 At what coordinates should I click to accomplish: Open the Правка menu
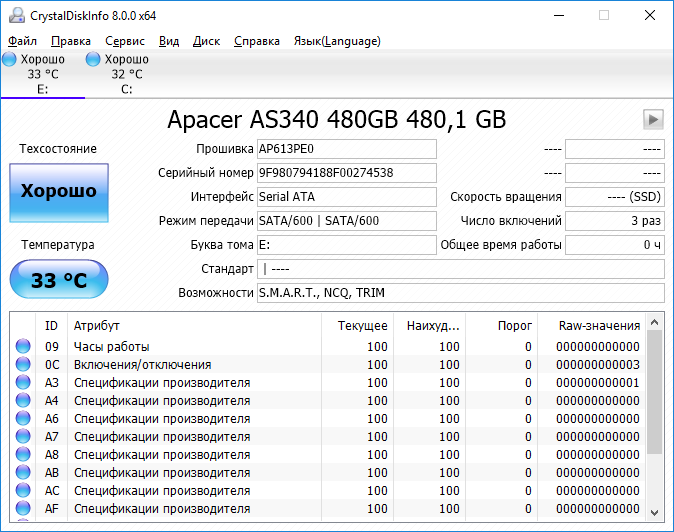71,41
